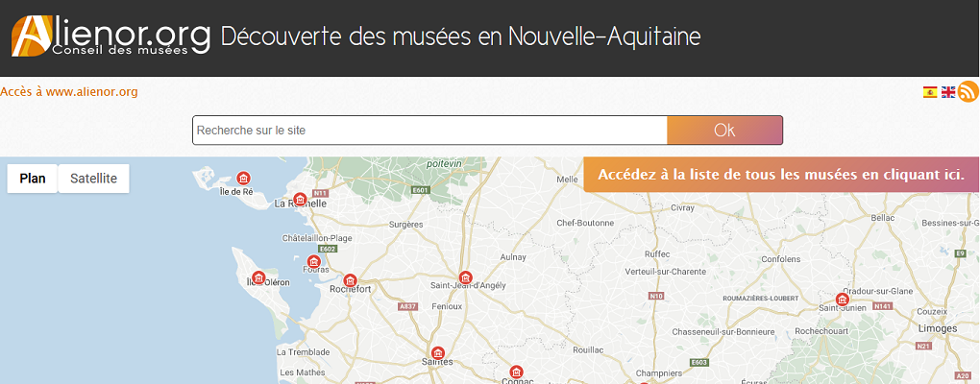980x384 pixels.
Task: Click the Limoges city label on map
Action: pyautogui.click(x=938, y=328)
